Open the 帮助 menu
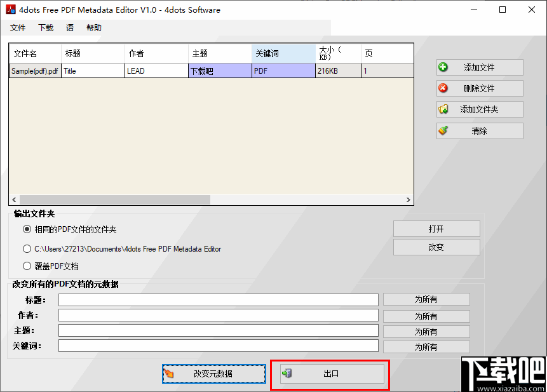Image resolution: width=547 pixels, height=392 pixels. coord(93,27)
